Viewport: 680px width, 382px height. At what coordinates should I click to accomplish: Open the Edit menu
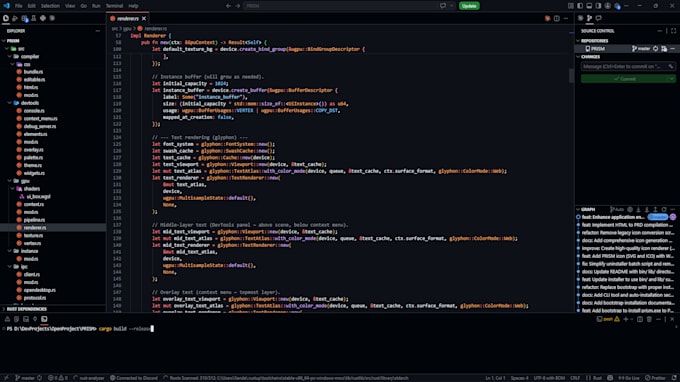click(32, 6)
